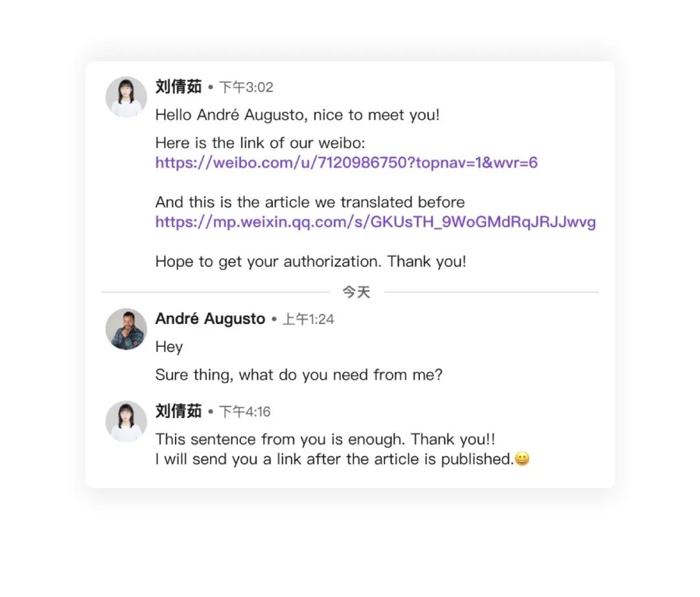Click 'Hello André Augusto, nice to meet you!' text
Image resolution: width=700 pixels, height=597 pixels.
tap(297, 115)
